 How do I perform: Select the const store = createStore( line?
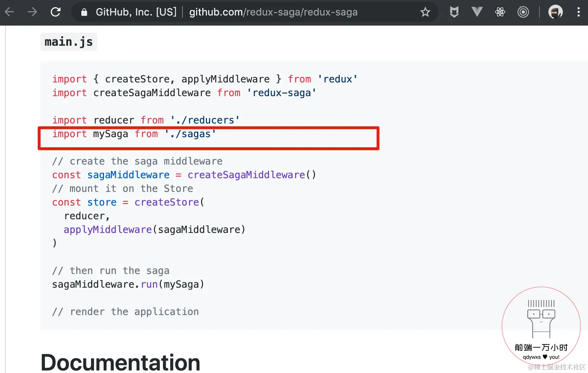(128, 202)
